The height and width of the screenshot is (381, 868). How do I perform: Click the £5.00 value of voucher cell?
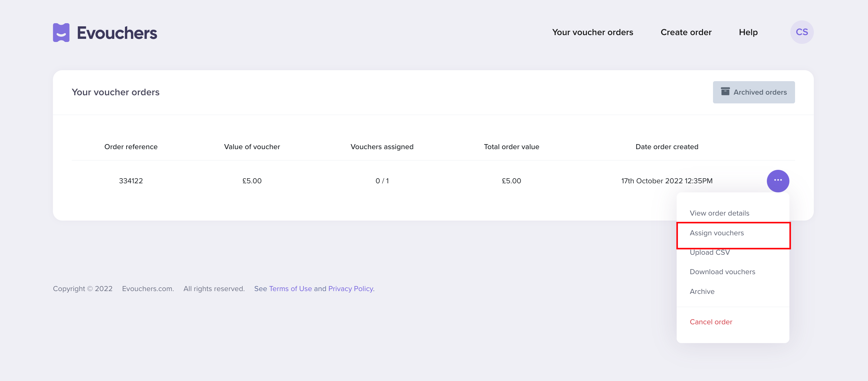tap(252, 181)
